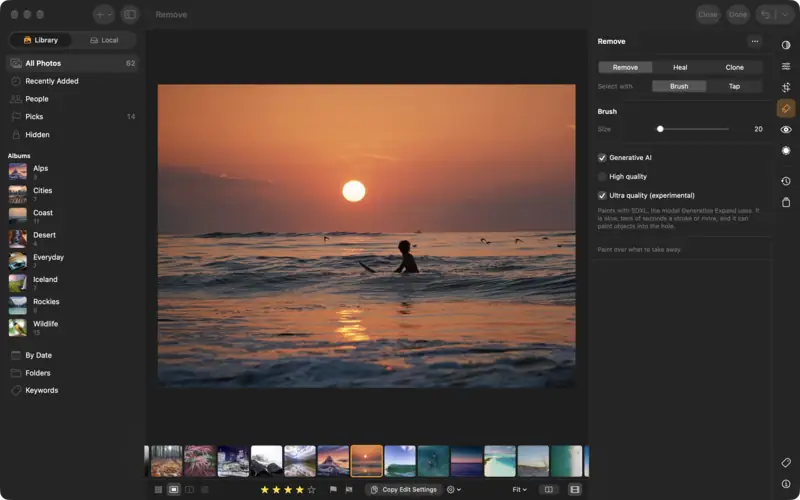Set rating to three stars
The width and height of the screenshot is (800, 500).
coord(288,490)
